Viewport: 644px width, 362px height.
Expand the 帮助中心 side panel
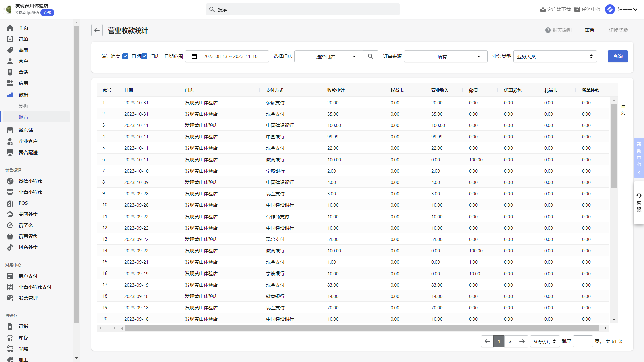click(x=639, y=158)
